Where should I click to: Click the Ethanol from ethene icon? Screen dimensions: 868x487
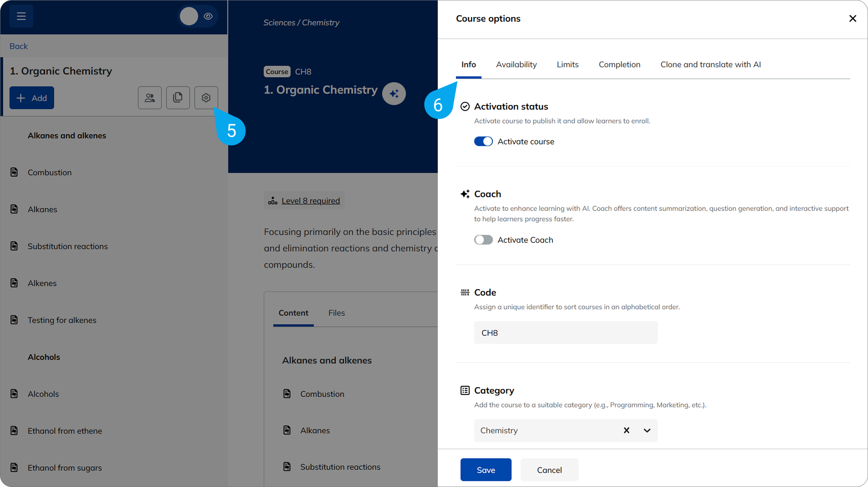(14, 430)
